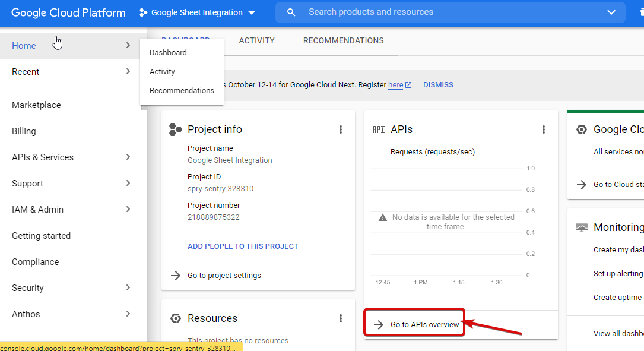Open IAM & Admin in the sidebar
Image resolution: width=644 pixels, height=351 pixels.
pos(38,210)
